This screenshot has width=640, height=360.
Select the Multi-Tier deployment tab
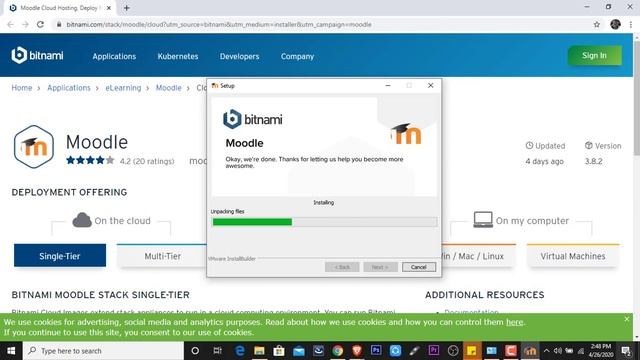click(162, 256)
